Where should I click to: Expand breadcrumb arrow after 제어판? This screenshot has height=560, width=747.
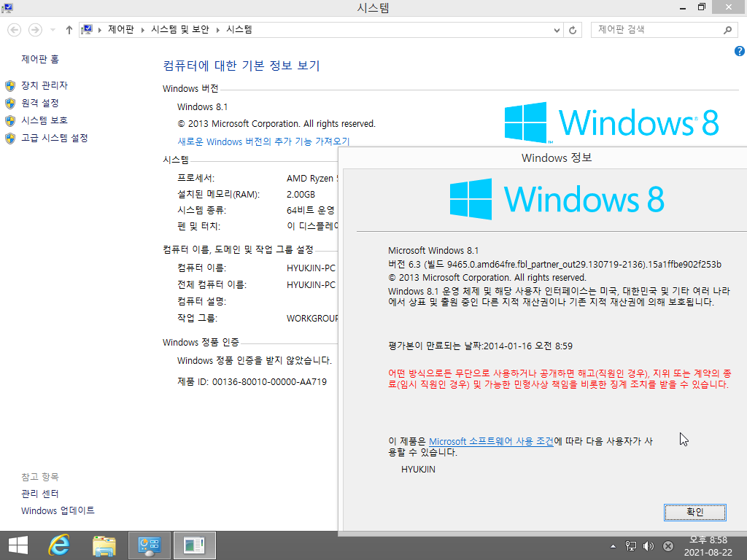click(142, 30)
